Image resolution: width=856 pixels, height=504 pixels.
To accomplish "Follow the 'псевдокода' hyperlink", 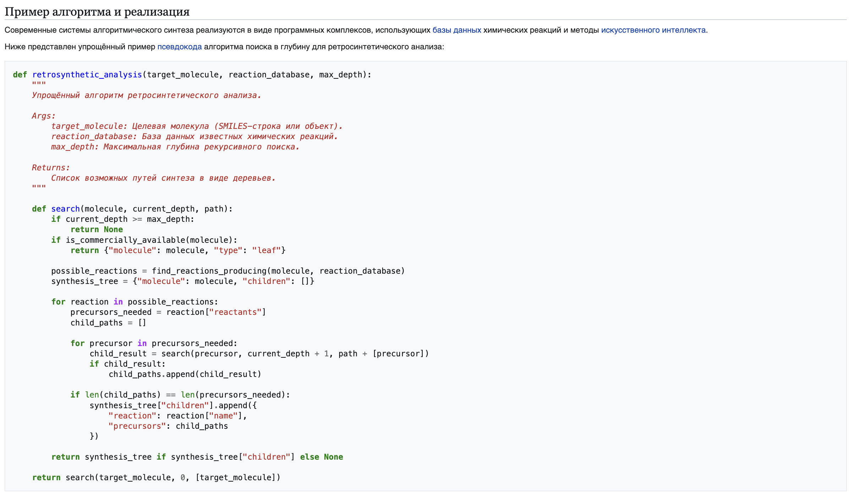I will coord(179,47).
